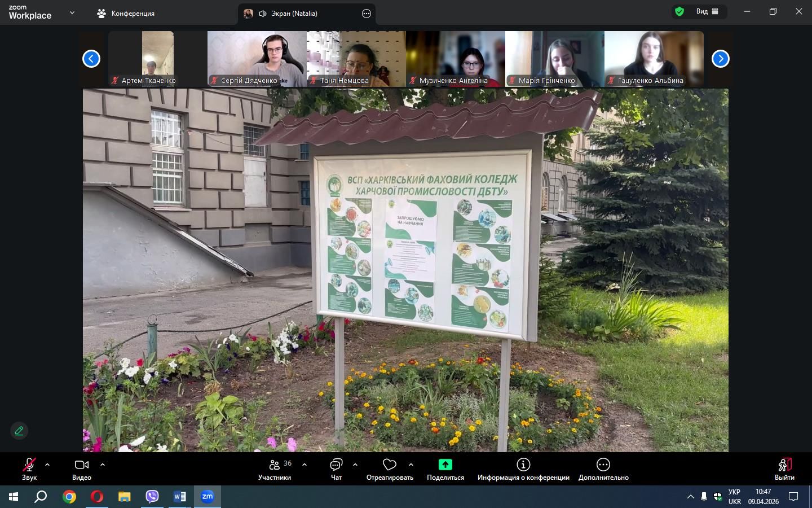Open reactions with Отреагировать heart icon
This screenshot has height=508, width=812.
point(390,468)
